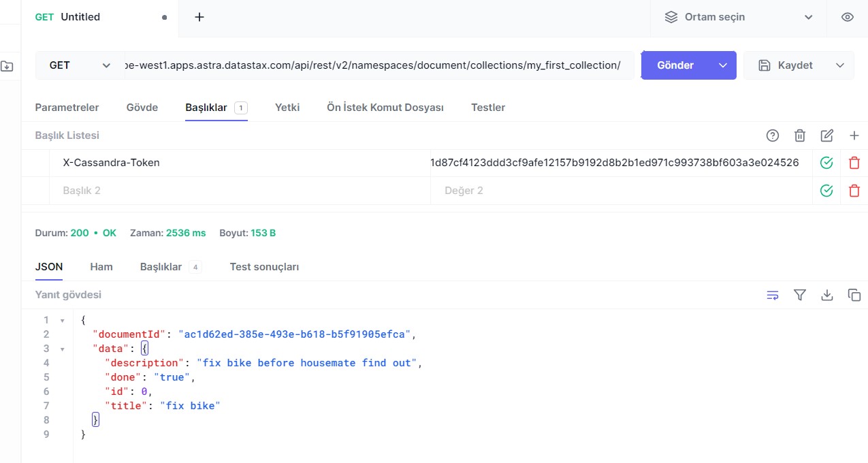Download the response with the download icon
Image resolution: width=868 pixels, height=463 pixels.
[826, 294]
